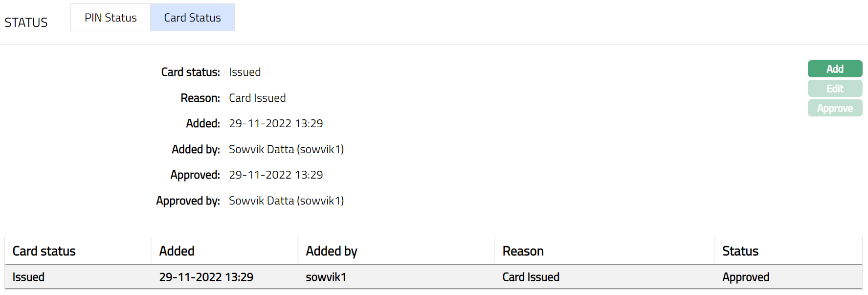
Task: Click the Card status value Issued in details
Action: 245,72
